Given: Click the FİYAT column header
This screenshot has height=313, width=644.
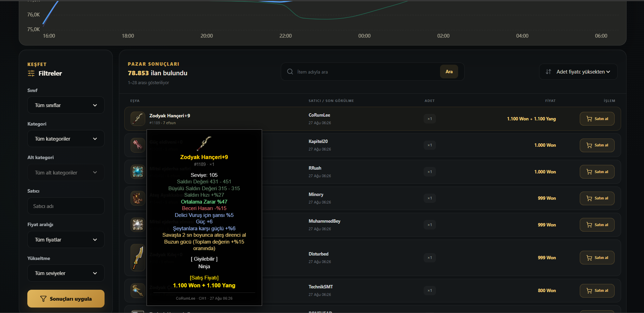Looking at the screenshot, I should coord(550,101).
